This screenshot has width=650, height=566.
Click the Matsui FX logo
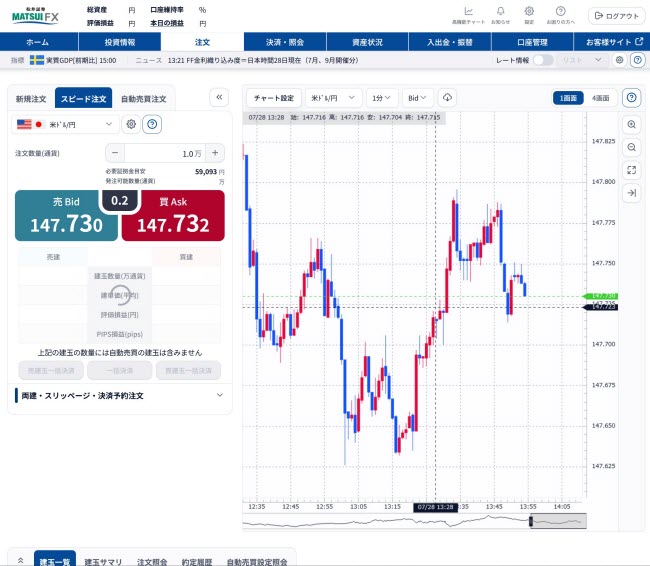point(35,16)
